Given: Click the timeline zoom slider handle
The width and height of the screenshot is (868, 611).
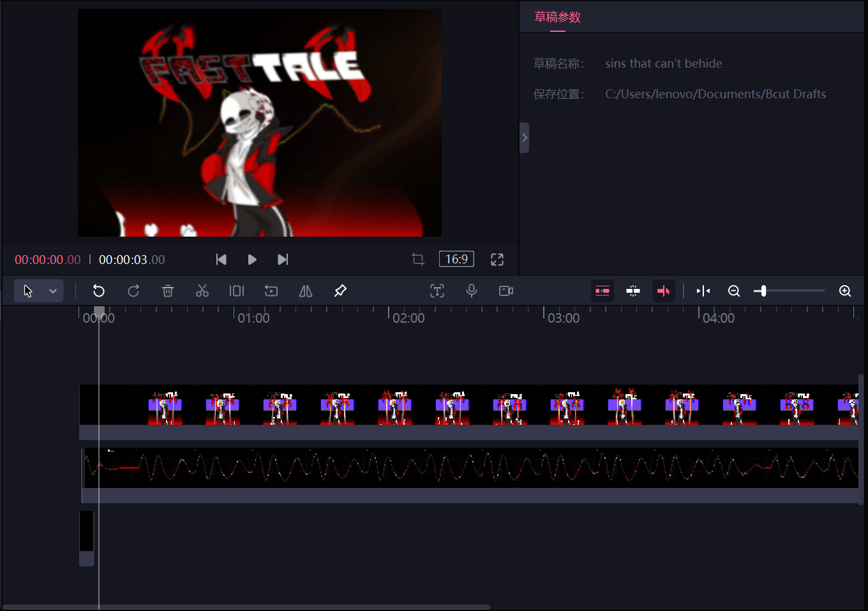Looking at the screenshot, I should [763, 291].
